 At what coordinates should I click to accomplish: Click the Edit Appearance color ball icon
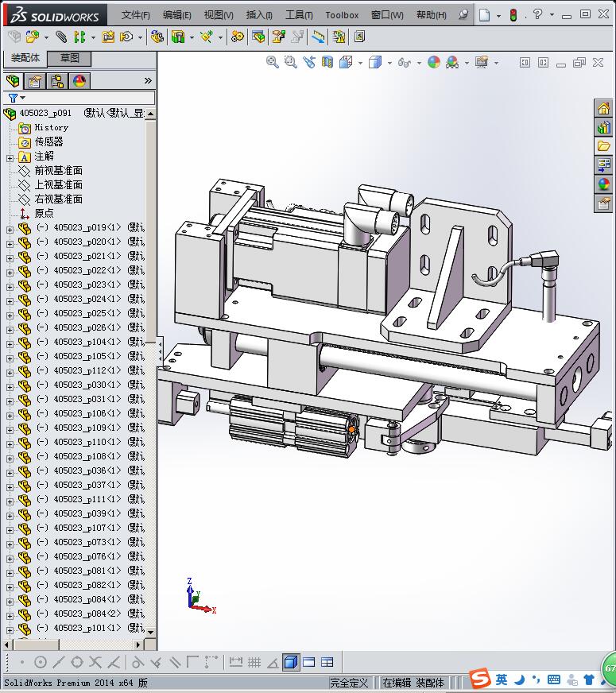434,62
